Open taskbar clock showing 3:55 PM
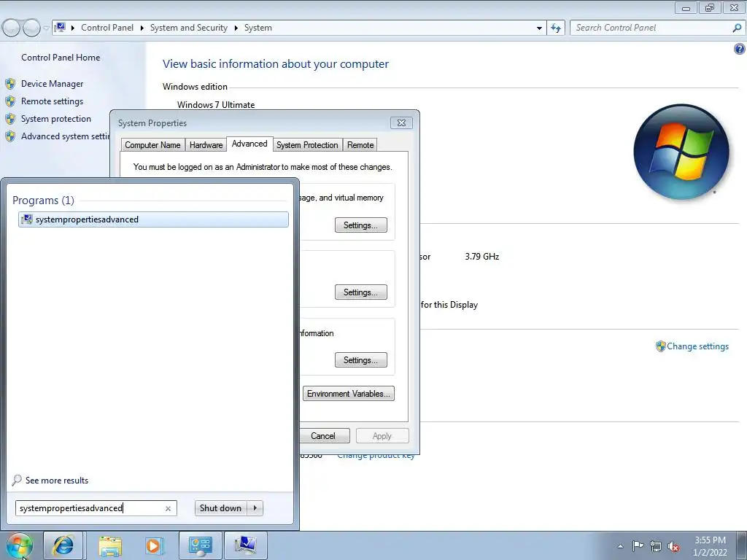This screenshot has height=560, width=747. coord(710,546)
